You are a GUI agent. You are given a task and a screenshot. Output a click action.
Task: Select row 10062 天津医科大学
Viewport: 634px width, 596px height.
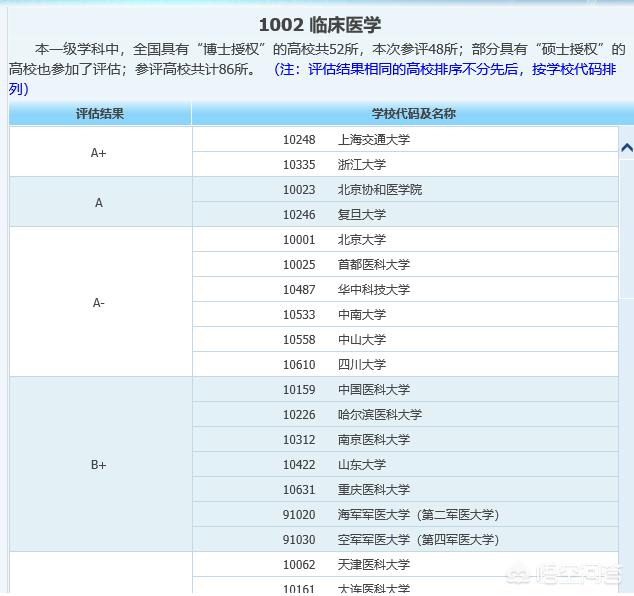click(x=405, y=564)
